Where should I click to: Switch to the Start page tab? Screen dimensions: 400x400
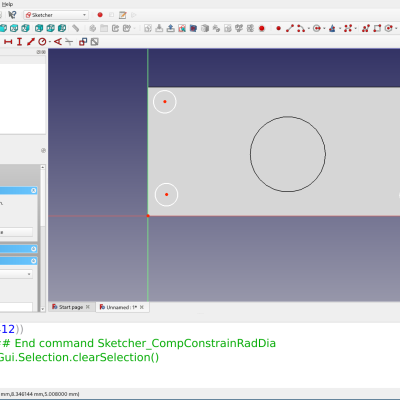click(71, 307)
